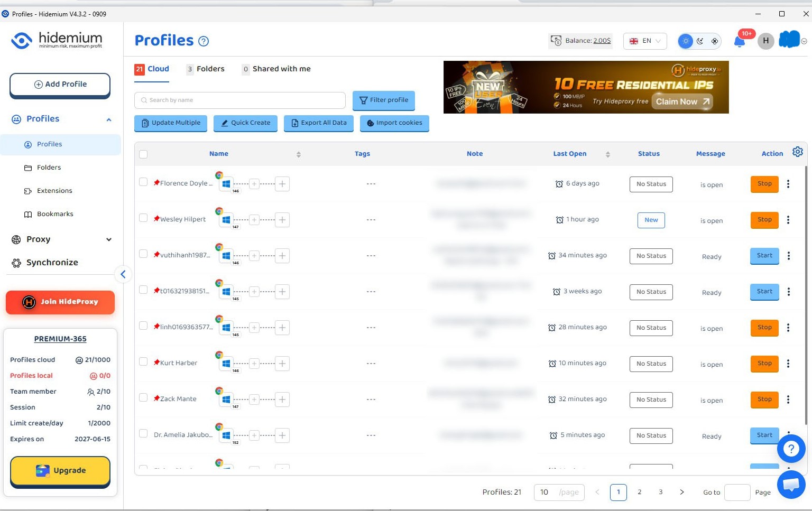The height and width of the screenshot is (511, 812).
Task: Check the box for the Zack Mante profile
Action: click(143, 397)
